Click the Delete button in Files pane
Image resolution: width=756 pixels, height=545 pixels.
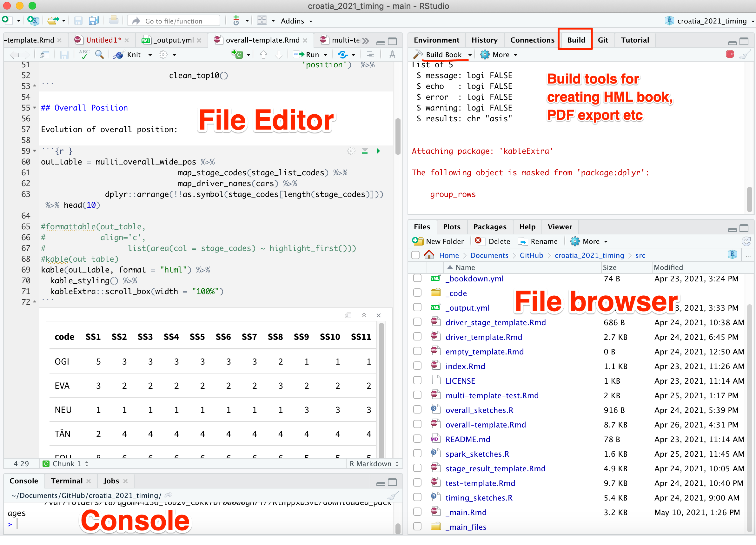[x=492, y=241]
